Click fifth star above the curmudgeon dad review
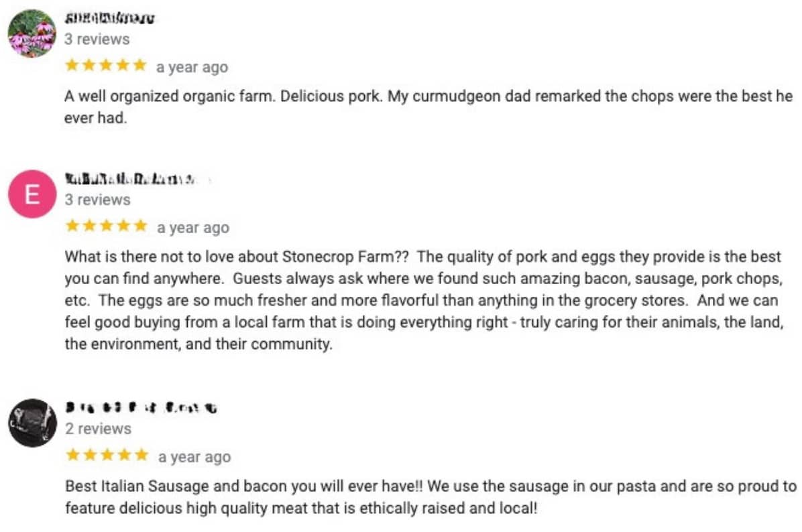The height and width of the screenshot is (532, 802). [139, 66]
